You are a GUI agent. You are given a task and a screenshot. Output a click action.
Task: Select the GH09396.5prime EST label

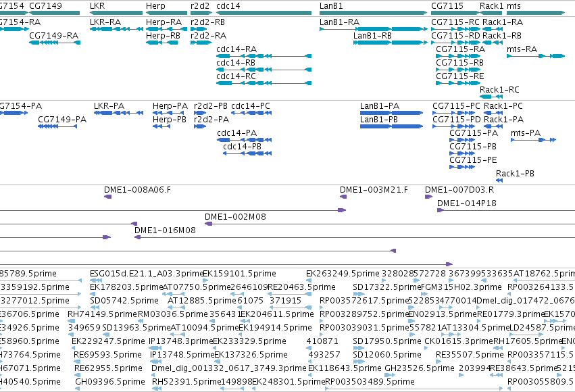[x=110, y=382]
